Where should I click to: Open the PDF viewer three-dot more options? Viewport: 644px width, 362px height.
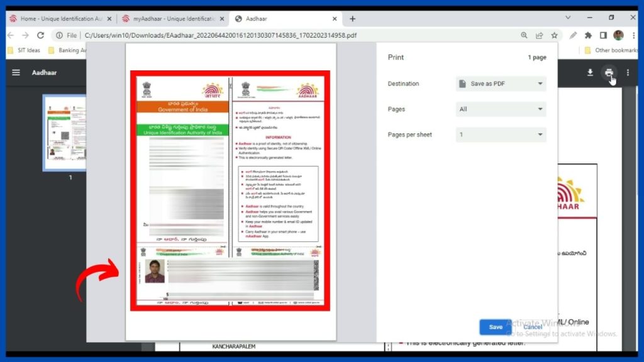(x=628, y=72)
